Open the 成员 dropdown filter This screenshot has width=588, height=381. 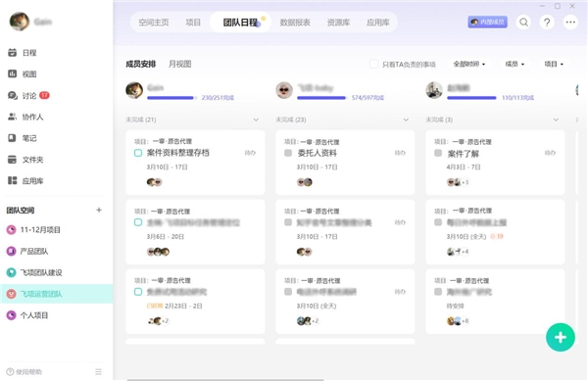(514, 64)
